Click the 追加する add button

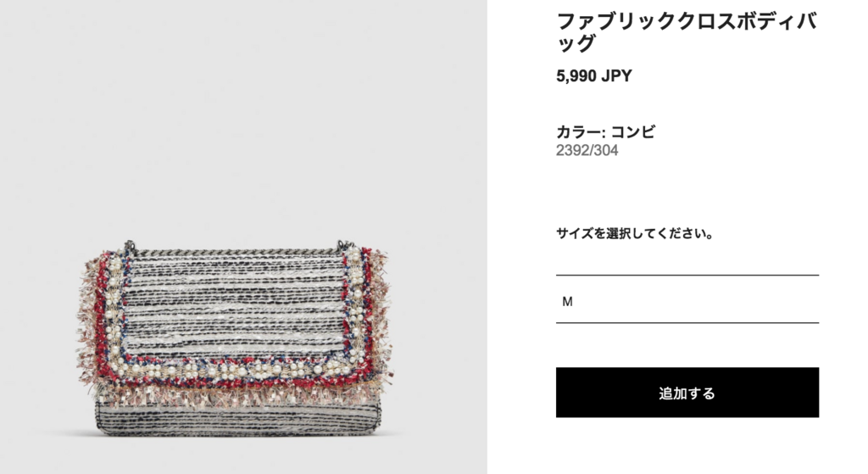(687, 392)
